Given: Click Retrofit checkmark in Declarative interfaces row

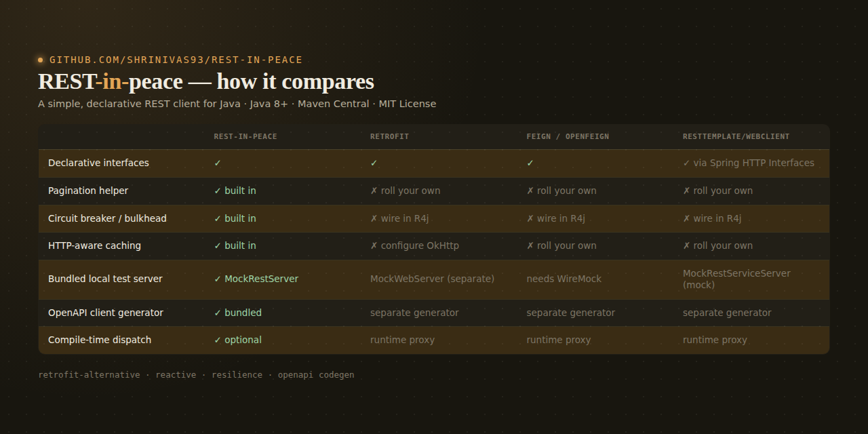Looking at the screenshot, I should (x=374, y=163).
